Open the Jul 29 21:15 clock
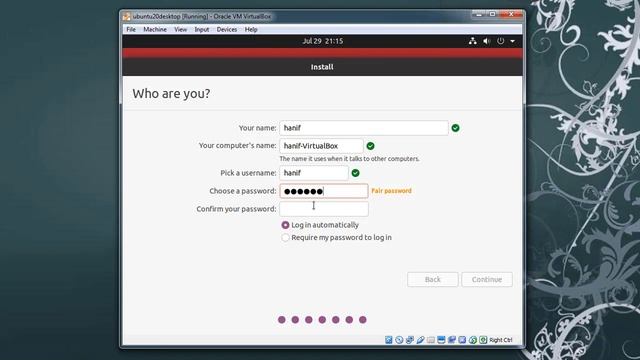This screenshot has width=640, height=360. pyautogui.click(x=323, y=41)
